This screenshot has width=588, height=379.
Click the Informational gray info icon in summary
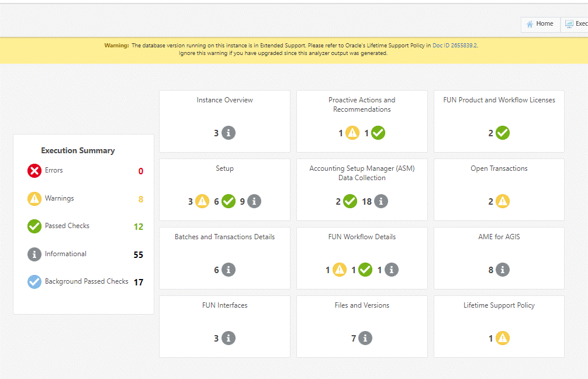point(34,254)
